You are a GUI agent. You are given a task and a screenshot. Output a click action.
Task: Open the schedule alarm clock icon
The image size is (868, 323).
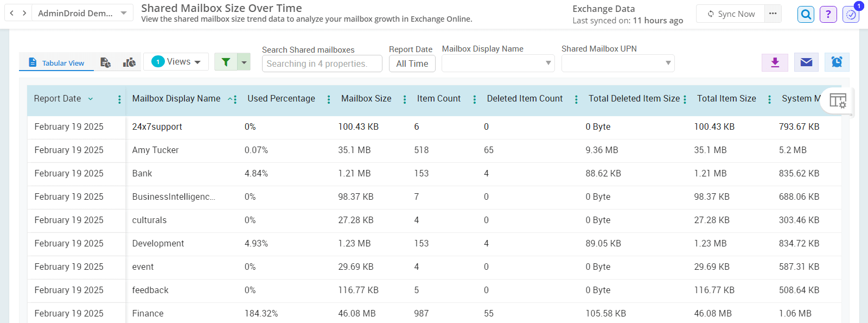837,62
